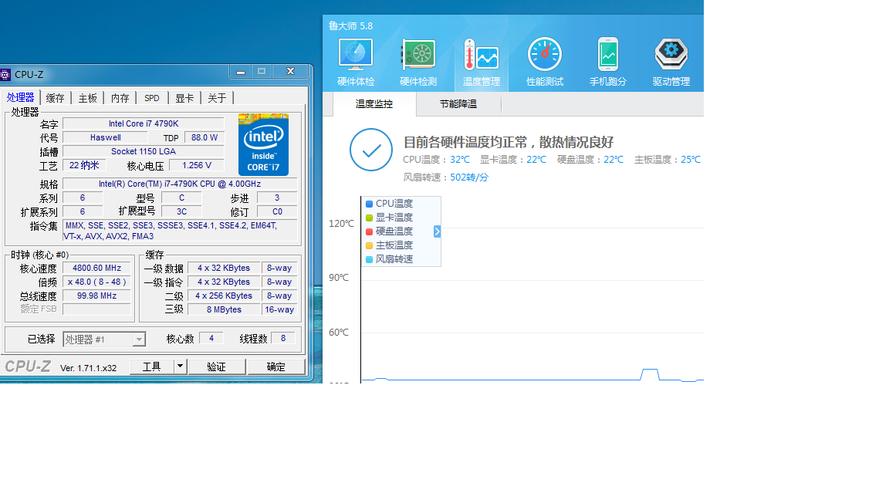Click the L3 16-way associativity value

[279, 310]
